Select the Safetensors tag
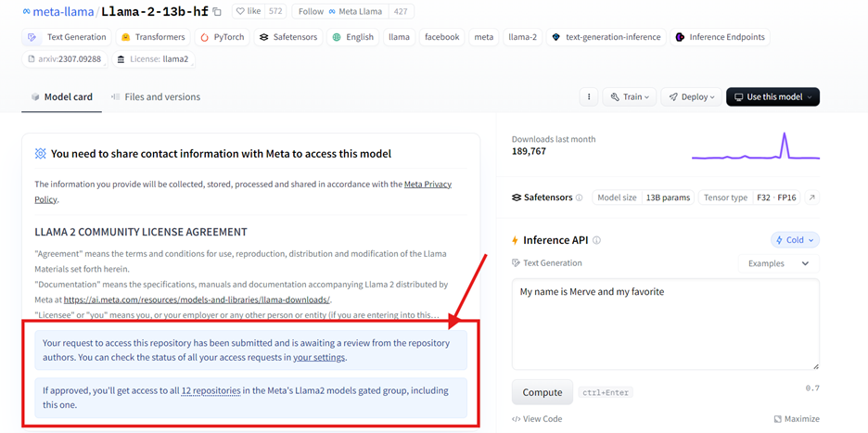 click(287, 37)
